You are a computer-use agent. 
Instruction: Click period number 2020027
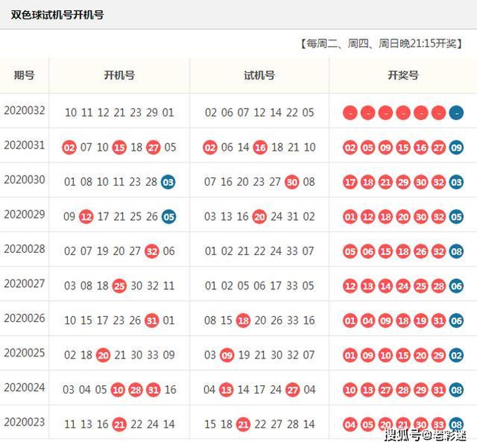point(24,284)
